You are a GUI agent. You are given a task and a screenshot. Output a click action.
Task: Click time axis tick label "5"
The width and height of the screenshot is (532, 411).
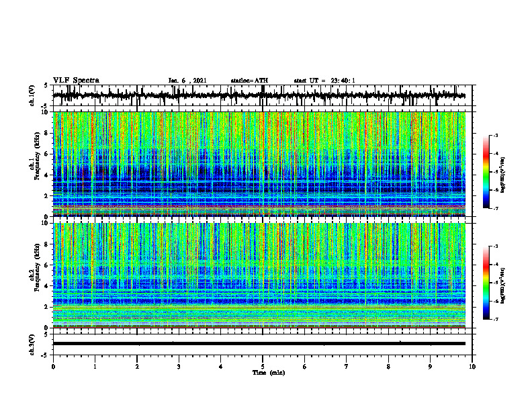[x=263, y=367]
